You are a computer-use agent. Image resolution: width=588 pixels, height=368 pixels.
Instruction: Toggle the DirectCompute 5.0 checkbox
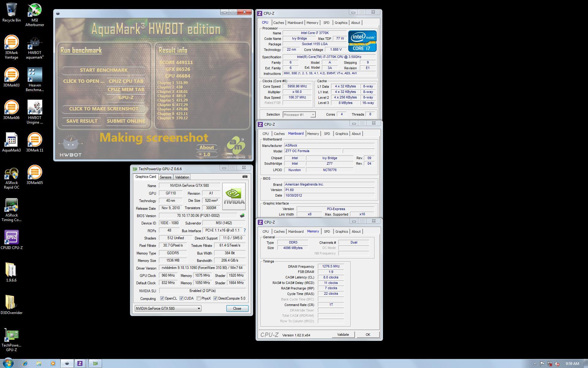[216, 298]
